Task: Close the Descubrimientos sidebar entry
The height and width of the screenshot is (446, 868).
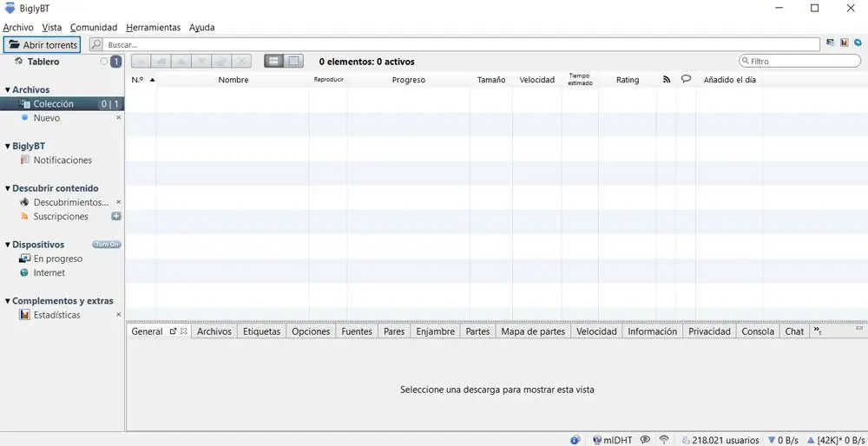Action: pyautogui.click(x=118, y=202)
